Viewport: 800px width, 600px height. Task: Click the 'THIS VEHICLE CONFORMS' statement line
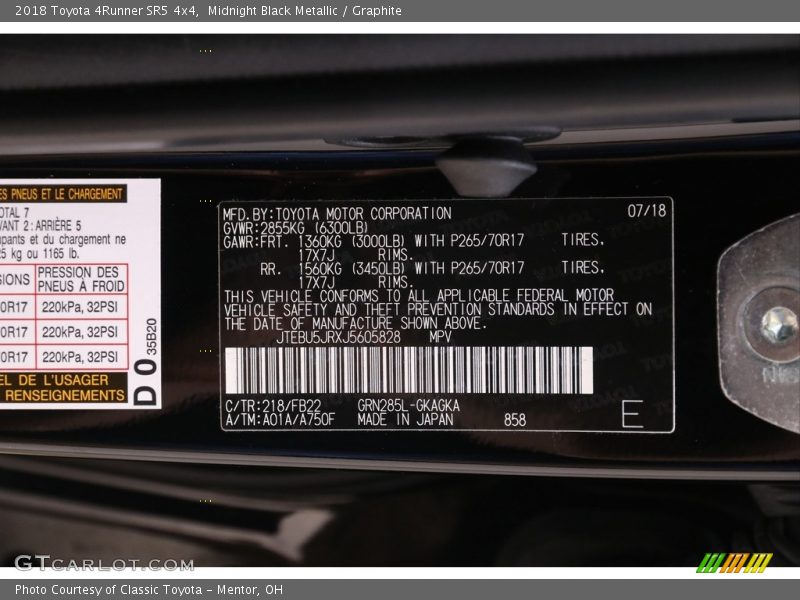[x=419, y=296]
